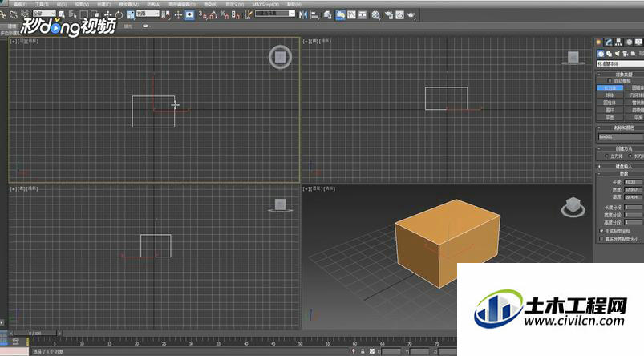Toggle the Selection Lock padlock icon
This screenshot has width=644, height=356.
click(x=363, y=351)
